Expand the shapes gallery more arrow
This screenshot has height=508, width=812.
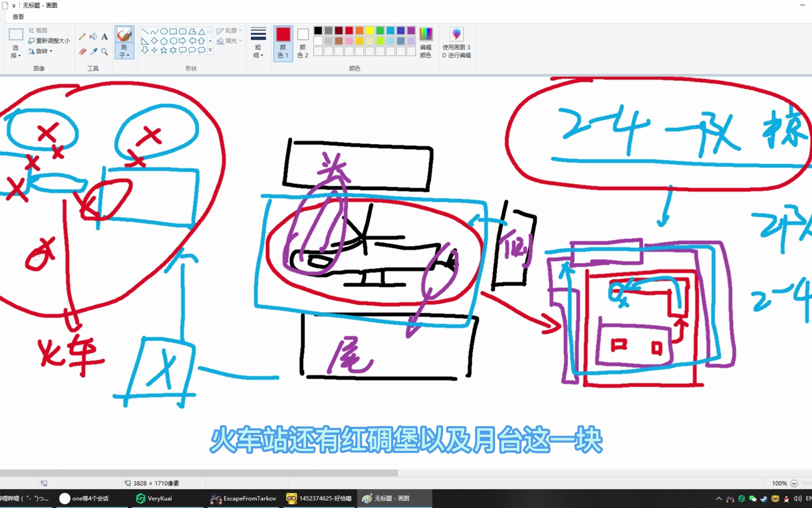[x=210, y=50]
